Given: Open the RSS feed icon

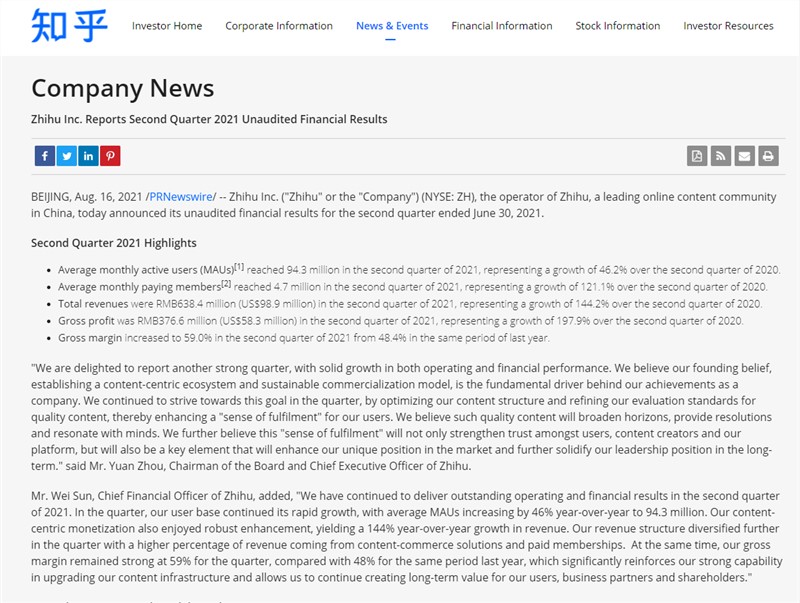Looking at the screenshot, I should click(x=721, y=156).
